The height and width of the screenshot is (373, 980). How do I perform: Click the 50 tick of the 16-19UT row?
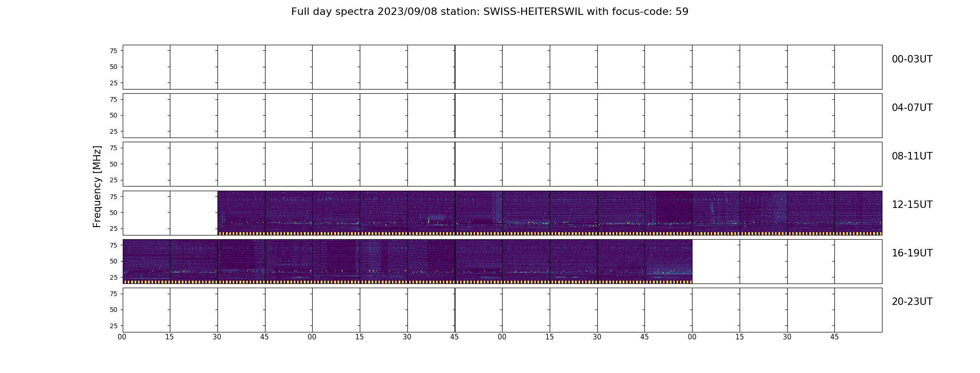113,261
